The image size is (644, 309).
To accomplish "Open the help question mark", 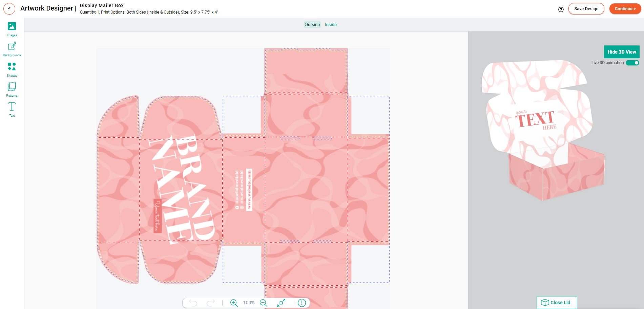I will tap(560, 9).
